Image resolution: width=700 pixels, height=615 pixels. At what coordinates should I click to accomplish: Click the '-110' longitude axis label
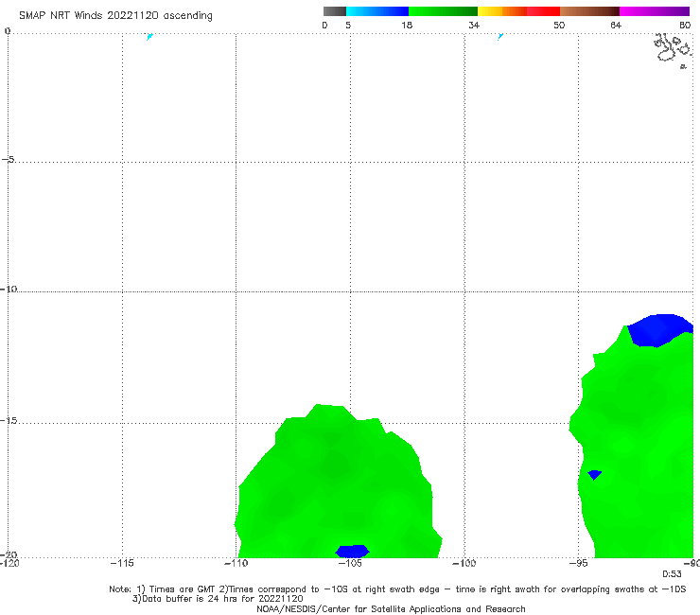coord(236,563)
